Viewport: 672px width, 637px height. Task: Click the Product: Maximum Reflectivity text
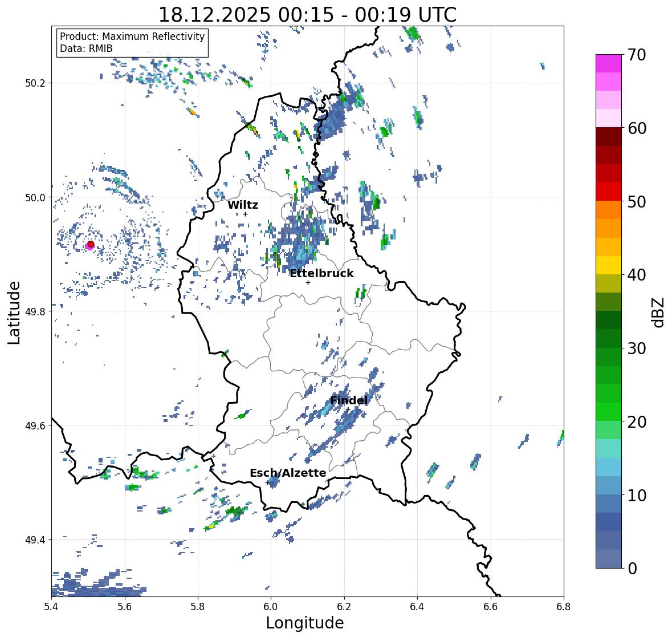pyautogui.click(x=132, y=36)
